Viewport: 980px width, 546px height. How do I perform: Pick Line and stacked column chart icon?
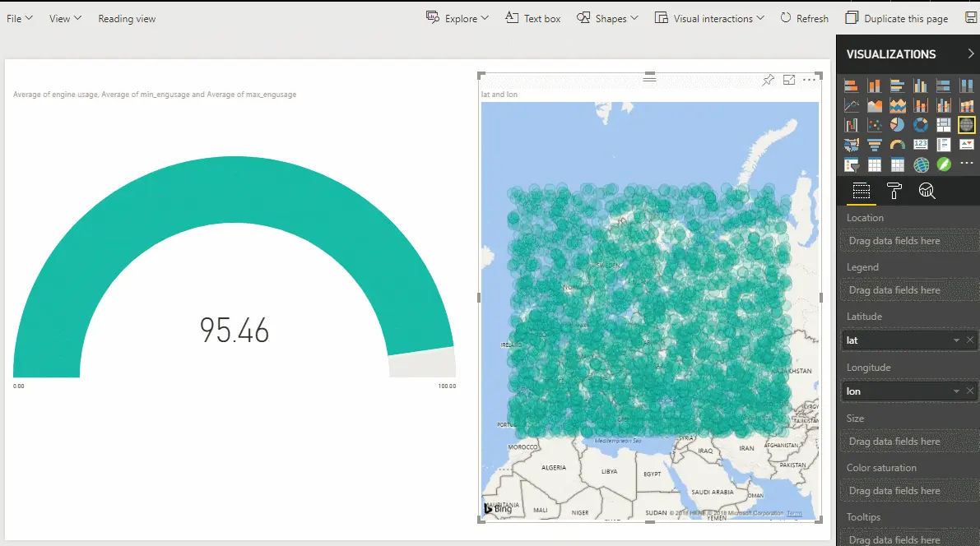(921, 105)
